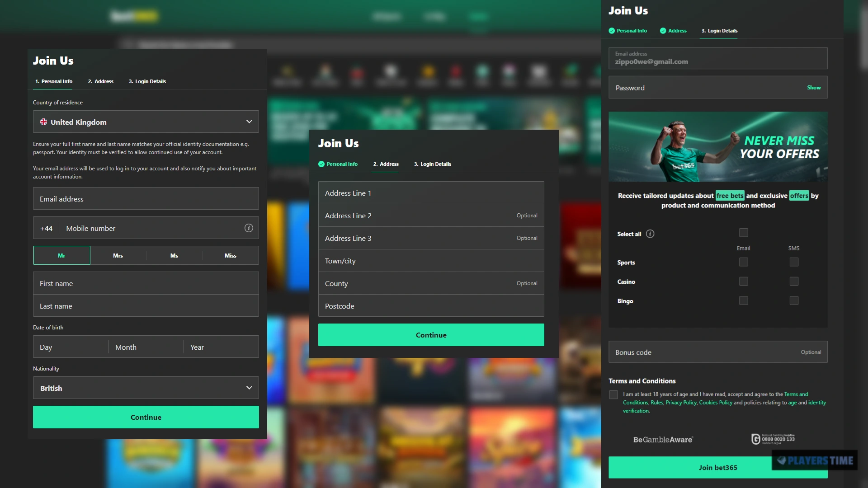Screen dimensions: 868x488
Task: Click the Never Miss Your Offers banner
Action: tap(718, 147)
